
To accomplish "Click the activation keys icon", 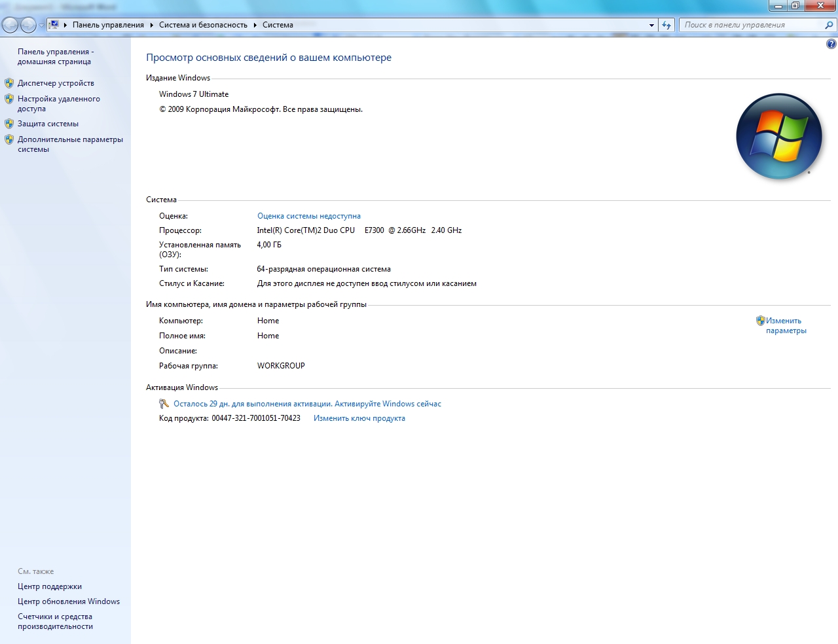I will (x=164, y=404).
